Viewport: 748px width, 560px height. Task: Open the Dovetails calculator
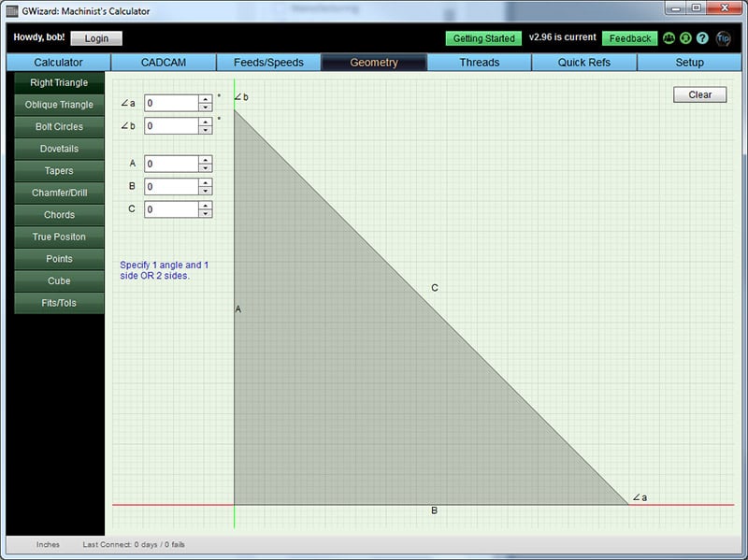(58, 149)
